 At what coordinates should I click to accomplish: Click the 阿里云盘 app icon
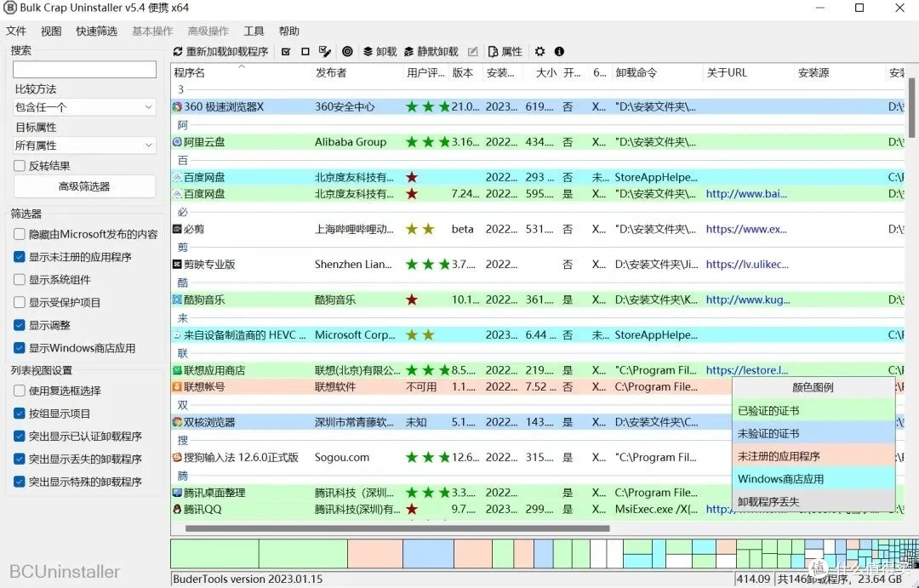(177, 142)
